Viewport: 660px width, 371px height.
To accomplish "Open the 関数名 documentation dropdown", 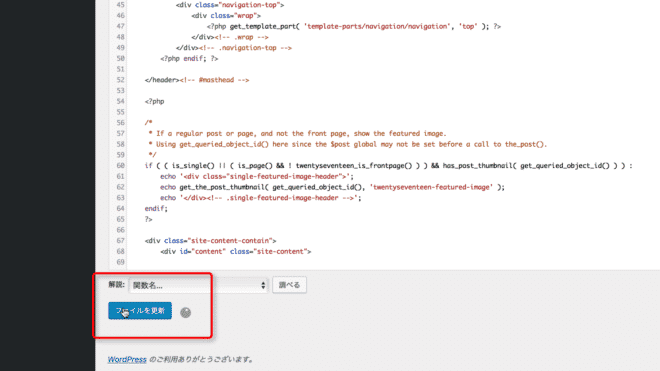I will point(199,285).
